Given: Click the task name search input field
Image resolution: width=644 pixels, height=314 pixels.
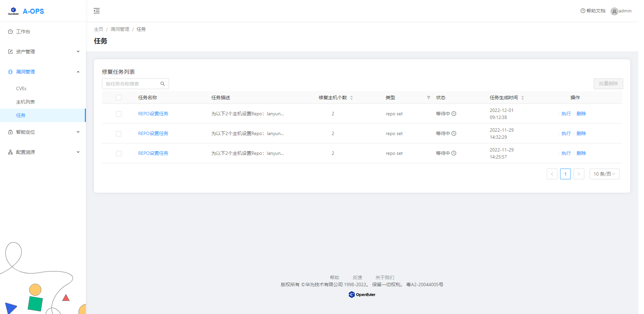Looking at the screenshot, I should [x=131, y=84].
